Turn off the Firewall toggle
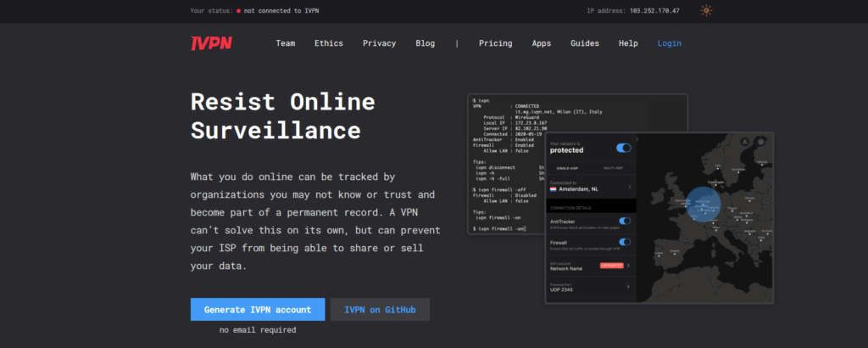The width and height of the screenshot is (868, 348). 625,243
